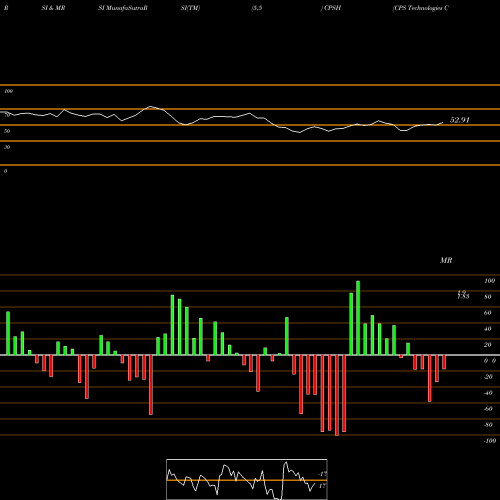
Task: Click the 40 label on MR axis
Action: (488, 329)
